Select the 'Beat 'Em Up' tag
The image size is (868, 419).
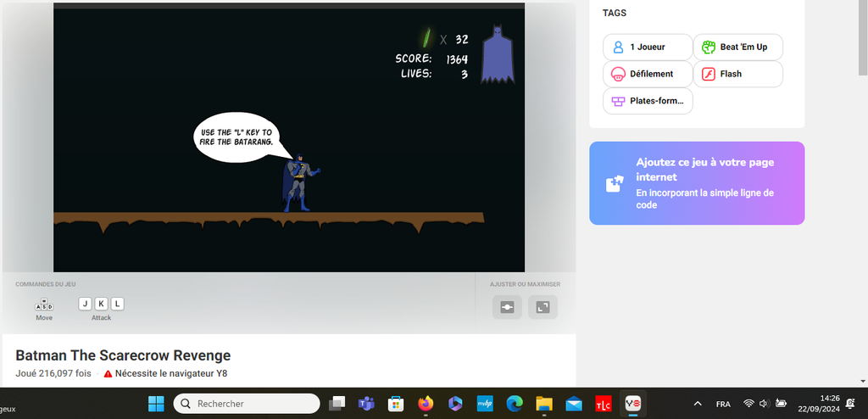(737, 47)
